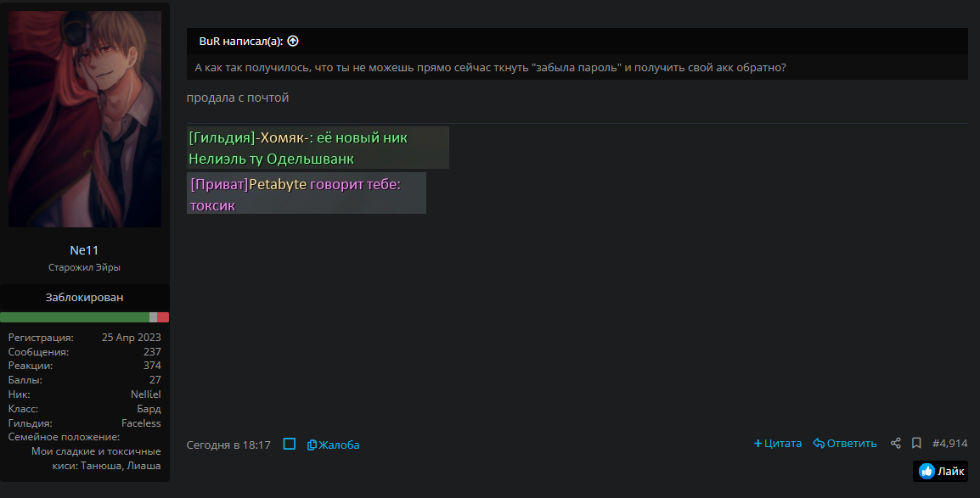The image size is (980, 498).
Task: Click the timestamp Сегодня в 18:17
Action: point(228,445)
